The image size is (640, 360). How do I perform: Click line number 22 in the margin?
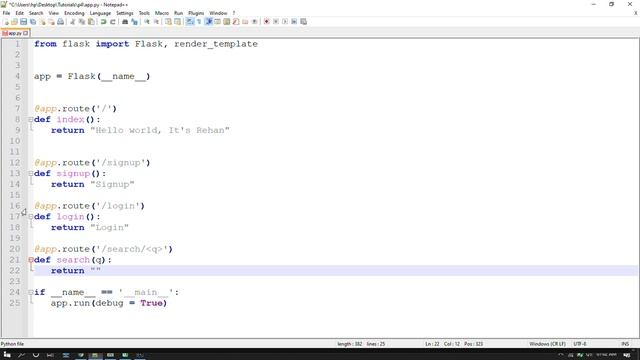15,271
